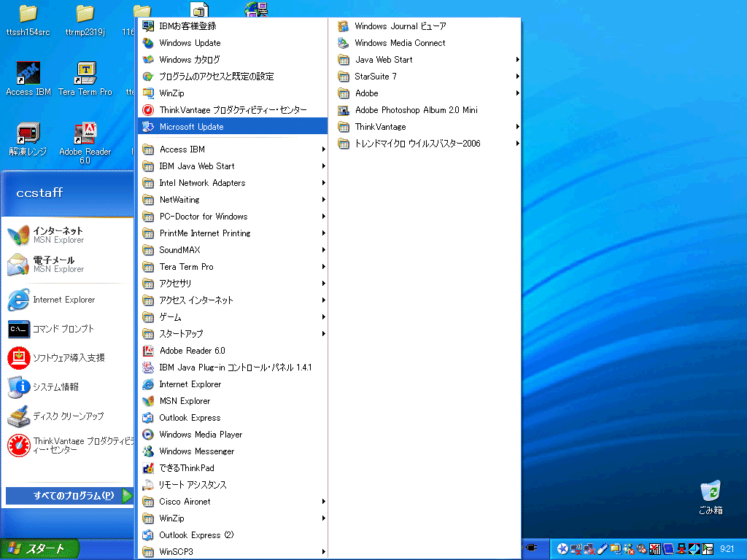Open the ttssh154src desktop folder icon
Screen dimensions: 747x560
pyautogui.click(x=28, y=15)
